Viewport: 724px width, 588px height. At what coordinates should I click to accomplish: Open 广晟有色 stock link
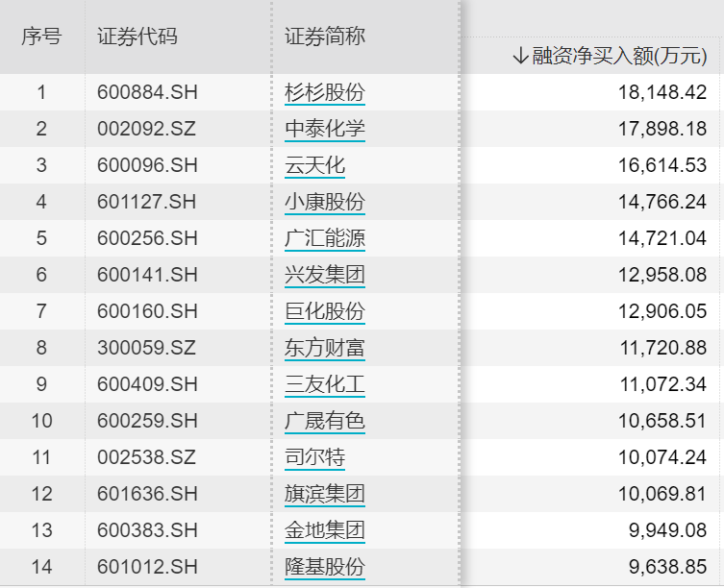pos(325,421)
